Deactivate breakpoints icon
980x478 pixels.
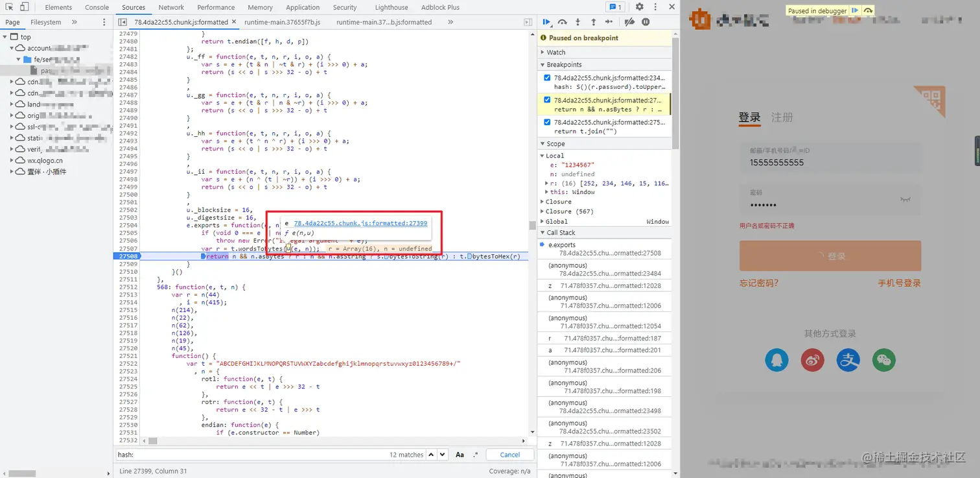tap(629, 22)
